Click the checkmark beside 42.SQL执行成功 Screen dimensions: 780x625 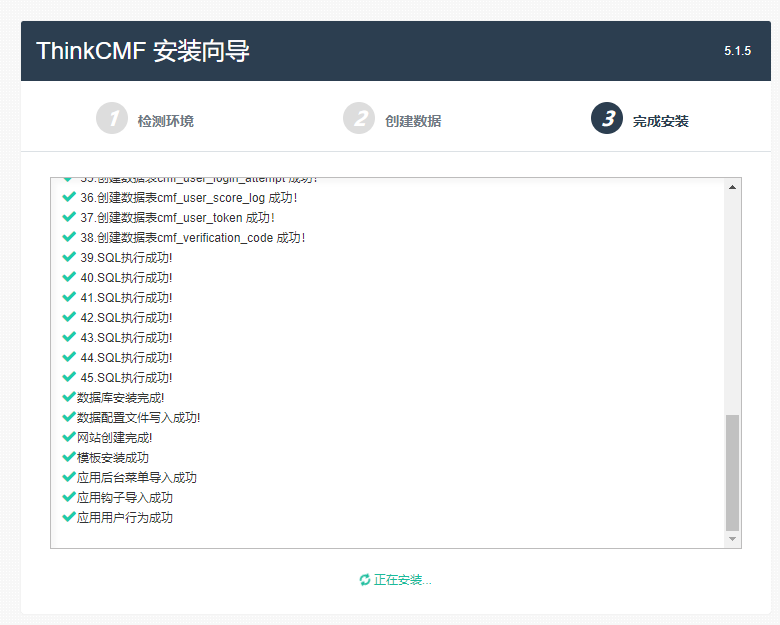pos(69,317)
